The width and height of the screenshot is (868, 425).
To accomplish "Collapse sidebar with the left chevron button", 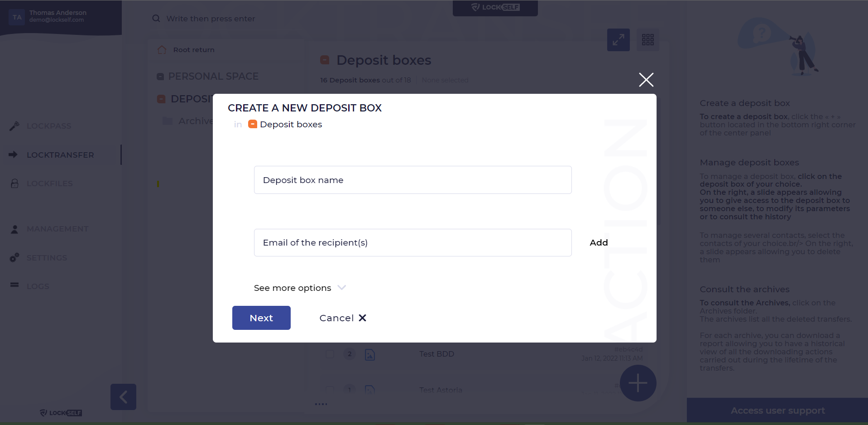I will click(x=123, y=397).
